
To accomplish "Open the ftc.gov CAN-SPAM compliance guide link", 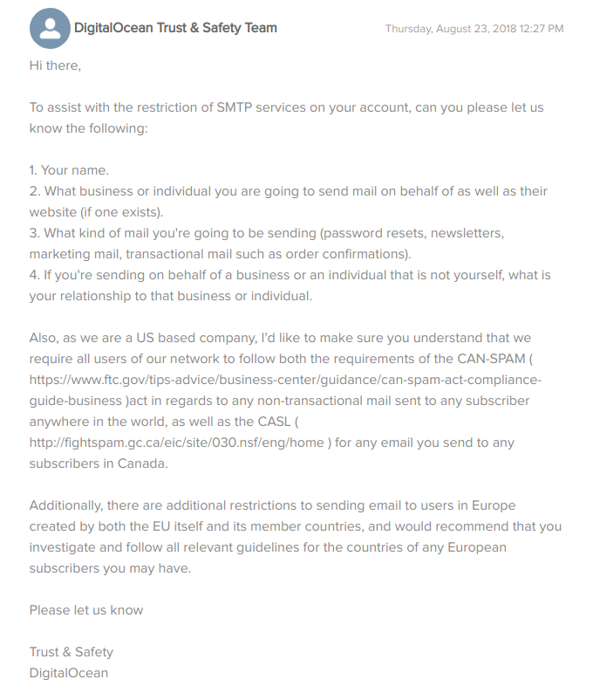I will pyautogui.click(x=285, y=380).
